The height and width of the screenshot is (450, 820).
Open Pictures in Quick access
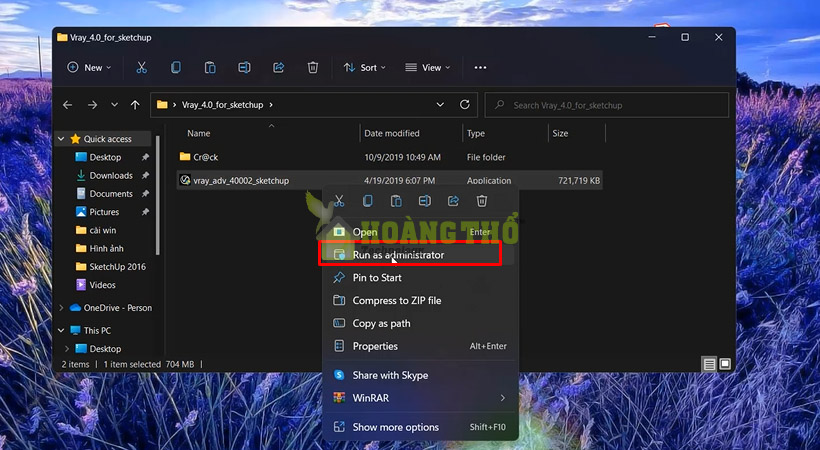click(x=104, y=212)
